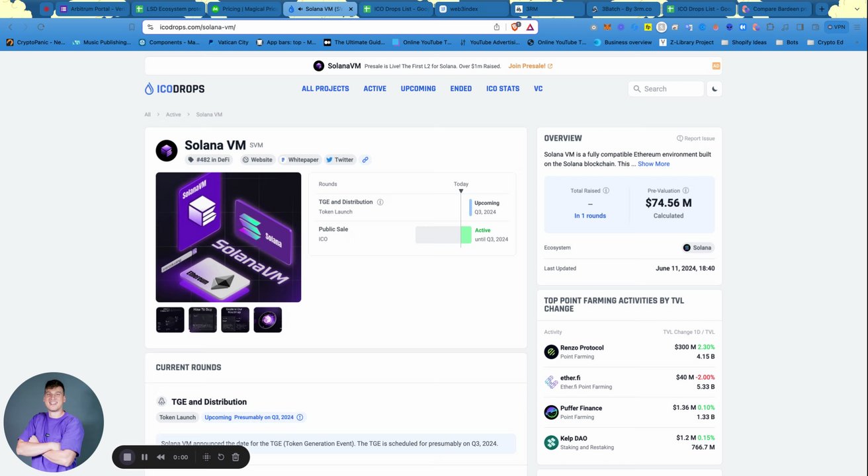Screen dimensions: 868x476
Task: Pause the screen recording
Action: coord(144,457)
